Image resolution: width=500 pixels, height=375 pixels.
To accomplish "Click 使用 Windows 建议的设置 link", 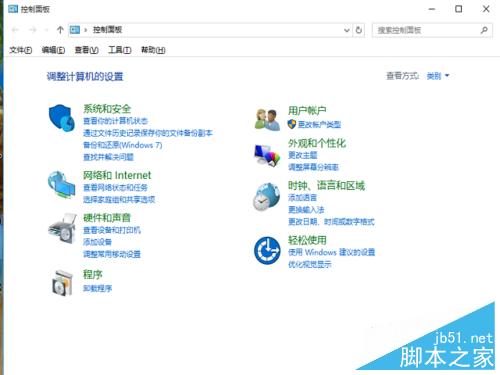I will [x=332, y=252].
